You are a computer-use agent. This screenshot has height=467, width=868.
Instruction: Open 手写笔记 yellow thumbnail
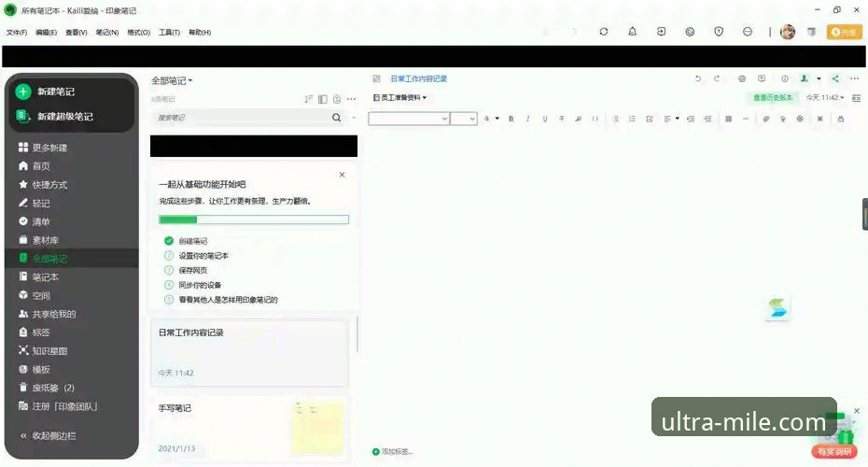click(x=317, y=428)
